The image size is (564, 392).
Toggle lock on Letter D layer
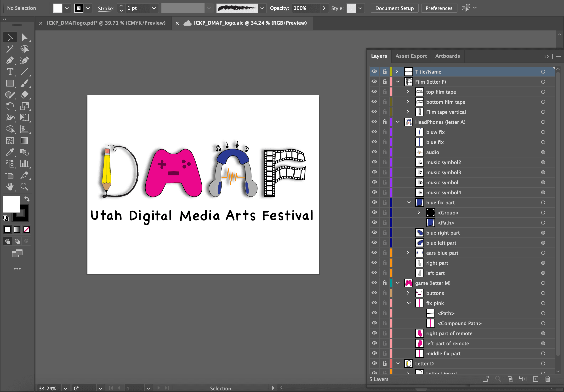[x=384, y=363]
